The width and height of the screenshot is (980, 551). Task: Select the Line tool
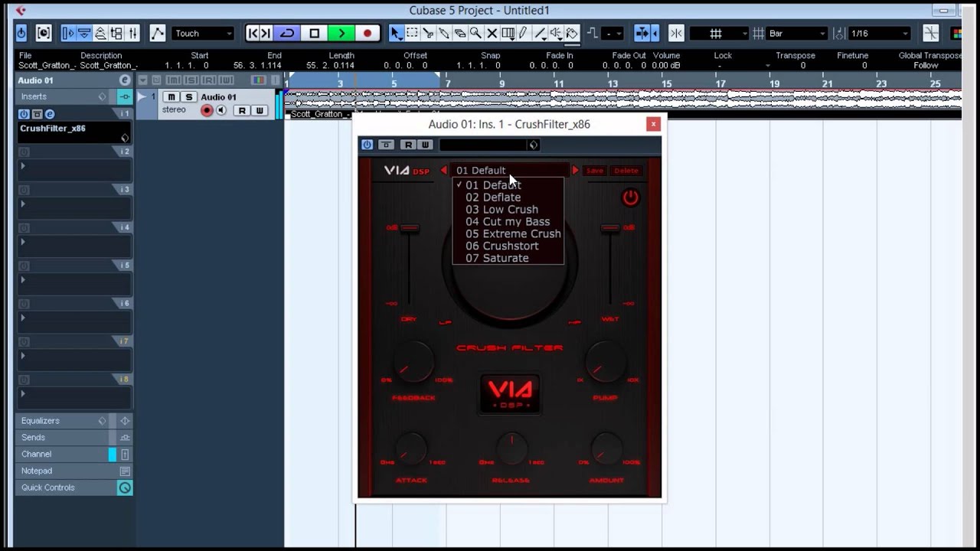pos(539,34)
